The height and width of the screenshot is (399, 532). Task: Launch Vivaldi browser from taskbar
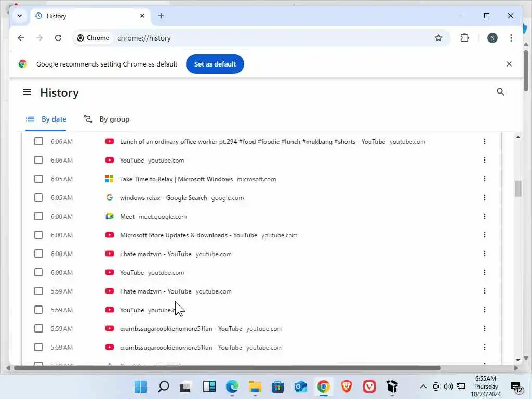(369, 387)
